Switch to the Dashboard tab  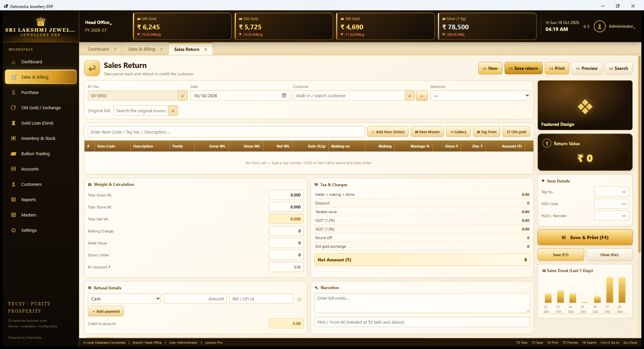click(x=98, y=49)
